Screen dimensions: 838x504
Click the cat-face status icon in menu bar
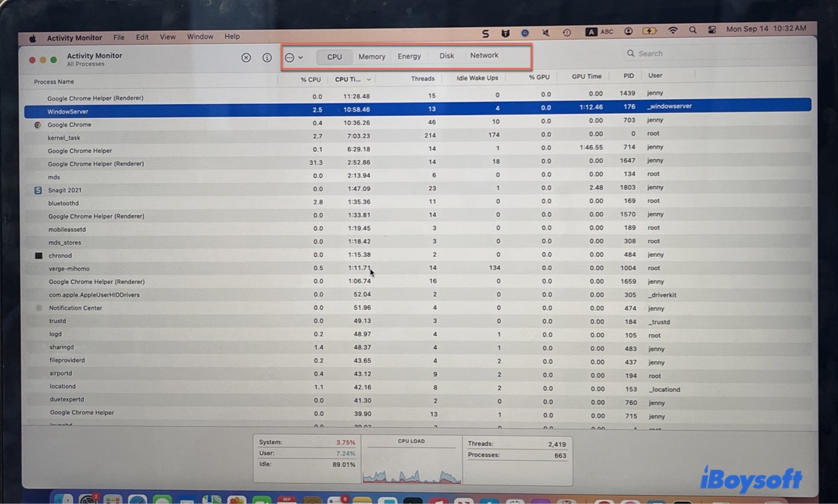[506, 33]
